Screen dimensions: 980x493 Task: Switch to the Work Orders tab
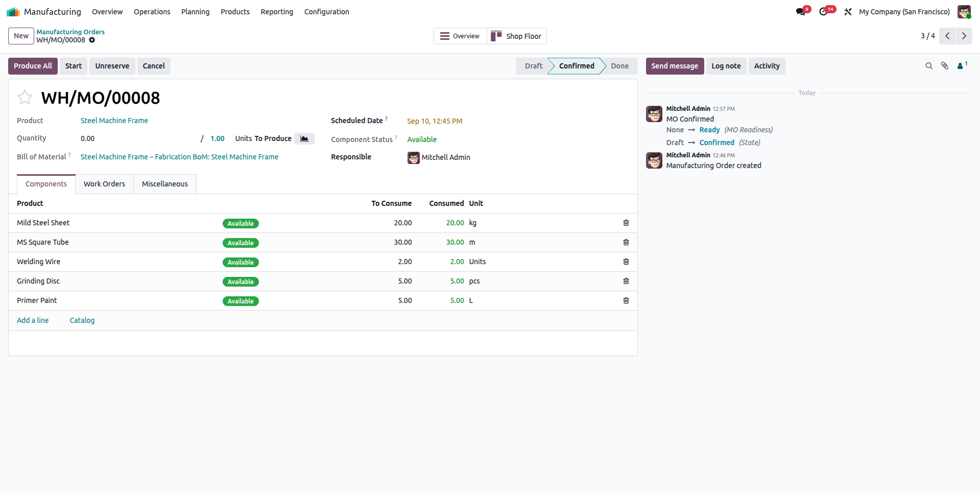[104, 184]
